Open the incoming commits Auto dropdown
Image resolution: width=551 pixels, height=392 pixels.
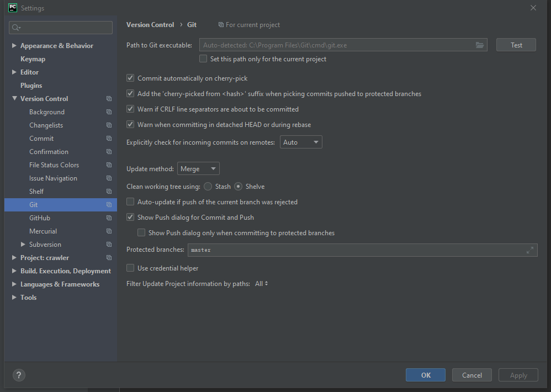coord(301,142)
